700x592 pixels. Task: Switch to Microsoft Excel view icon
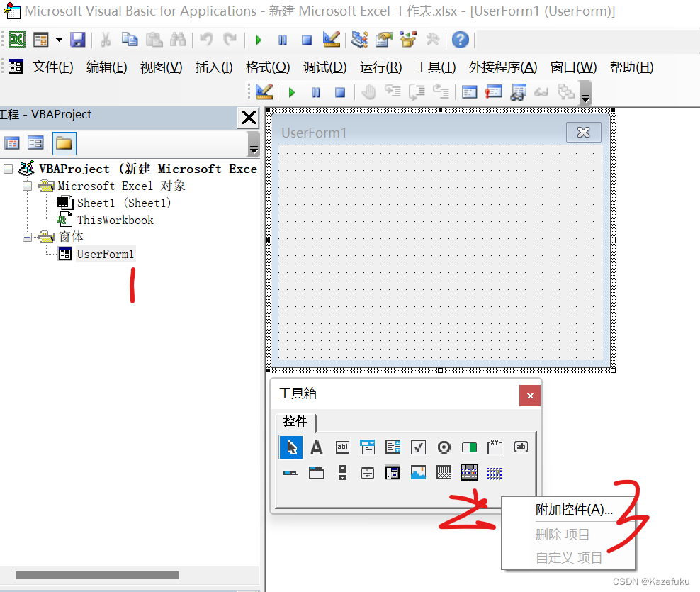(17, 40)
